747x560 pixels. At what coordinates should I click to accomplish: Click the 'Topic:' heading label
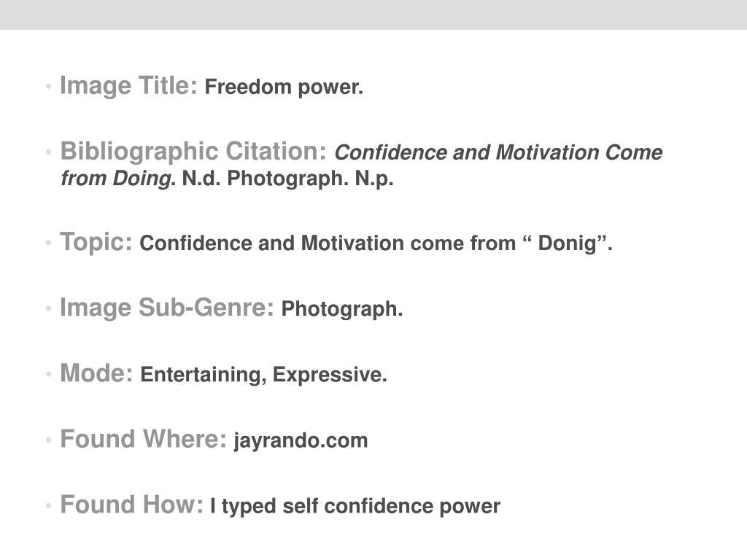96,242
